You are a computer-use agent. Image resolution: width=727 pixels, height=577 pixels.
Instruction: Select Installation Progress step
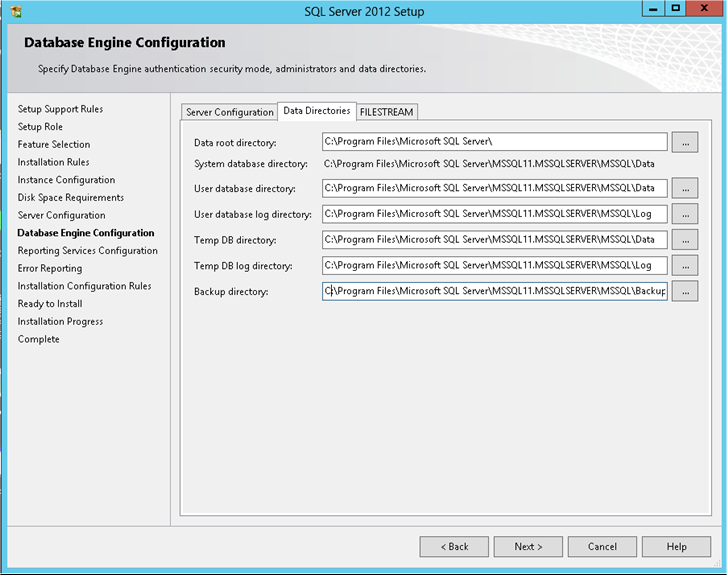[60, 321]
